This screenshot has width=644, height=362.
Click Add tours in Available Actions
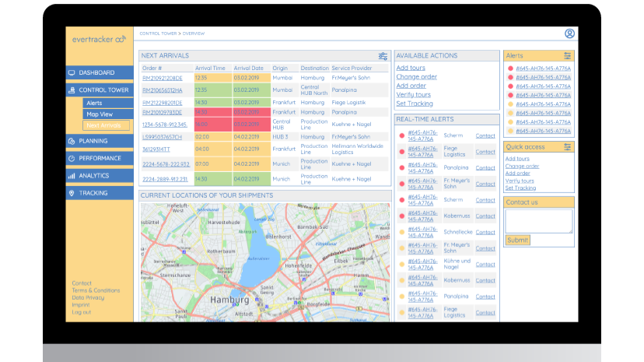(411, 68)
